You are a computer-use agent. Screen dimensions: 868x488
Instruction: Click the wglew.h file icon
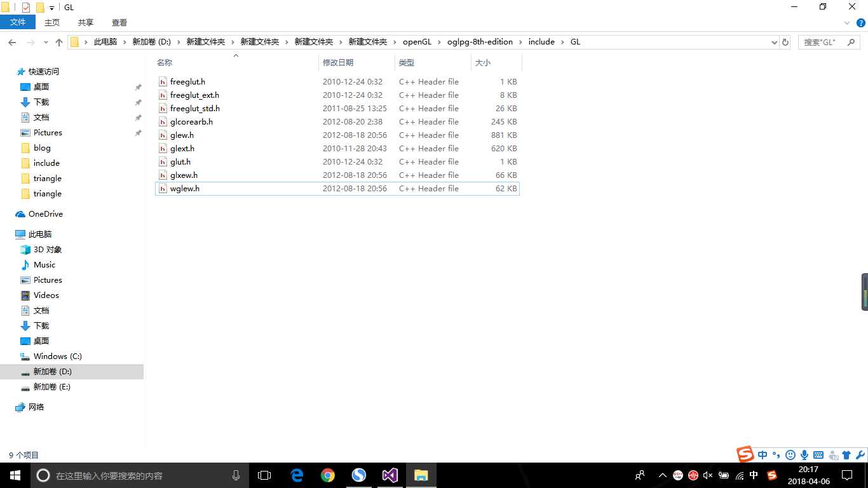pos(163,189)
